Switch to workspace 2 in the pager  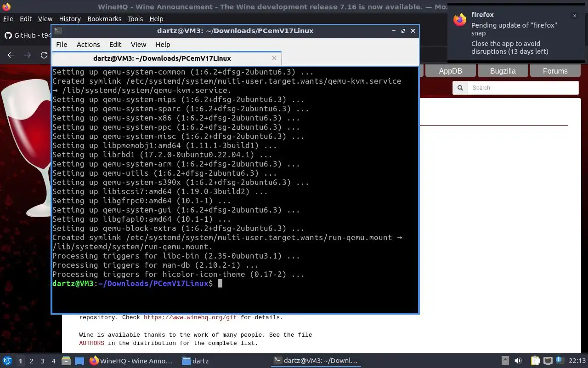click(x=31, y=361)
